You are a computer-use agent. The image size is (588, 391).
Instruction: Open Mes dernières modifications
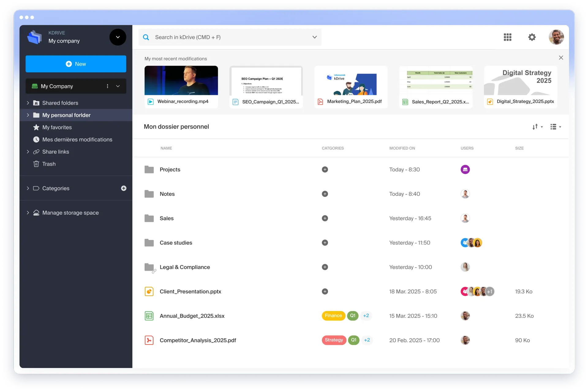click(x=77, y=140)
